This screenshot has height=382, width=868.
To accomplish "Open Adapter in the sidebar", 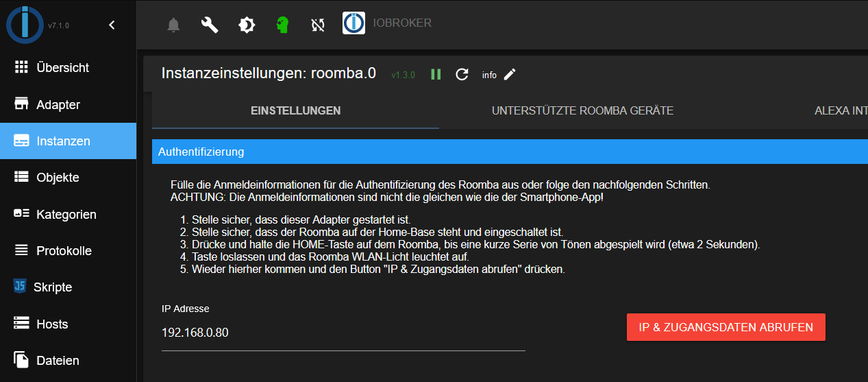I will pos(69,105).
